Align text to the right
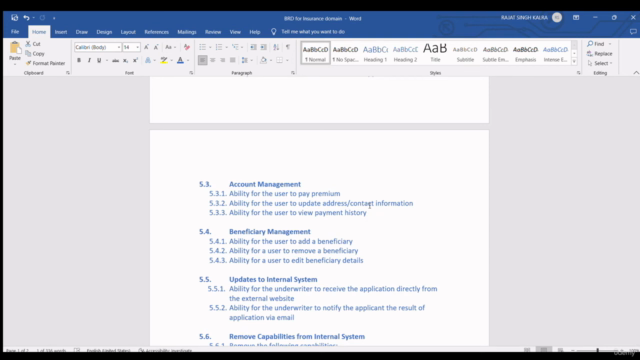This screenshot has height=360, width=640. (222, 60)
